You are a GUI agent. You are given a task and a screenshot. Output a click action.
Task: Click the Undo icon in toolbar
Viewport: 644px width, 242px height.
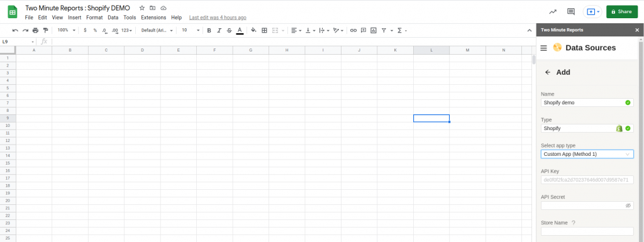[x=15, y=30]
